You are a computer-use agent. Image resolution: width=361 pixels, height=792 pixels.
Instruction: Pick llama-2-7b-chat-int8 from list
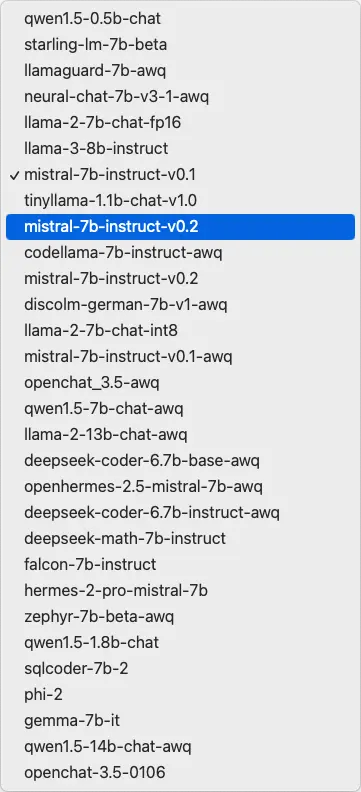pos(180,331)
